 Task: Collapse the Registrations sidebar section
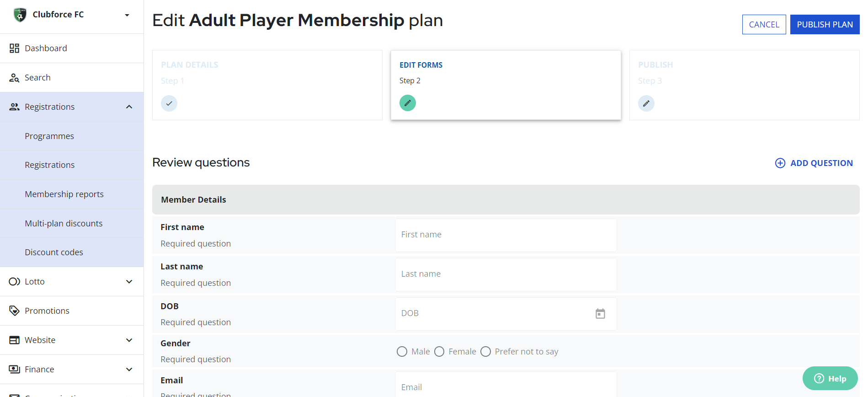click(129, 107)
